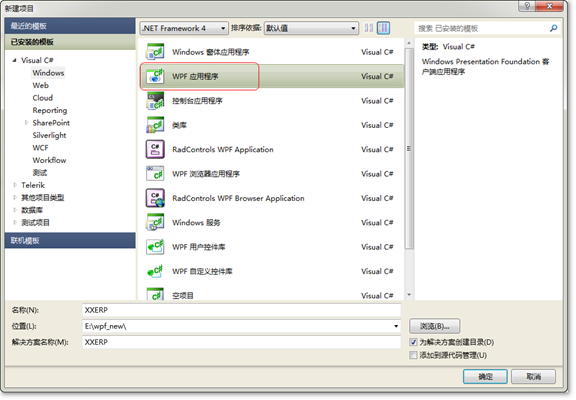Open the .NET Framework 4 version dropdown

[184, 28]
